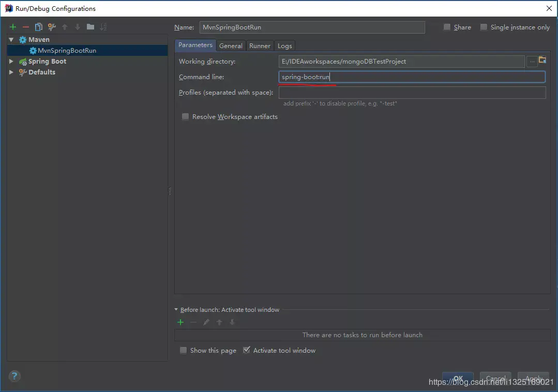Viewport: 558px width, 392px height.
Task: Sort the configurations alphabetically
Action: point(103,27)
